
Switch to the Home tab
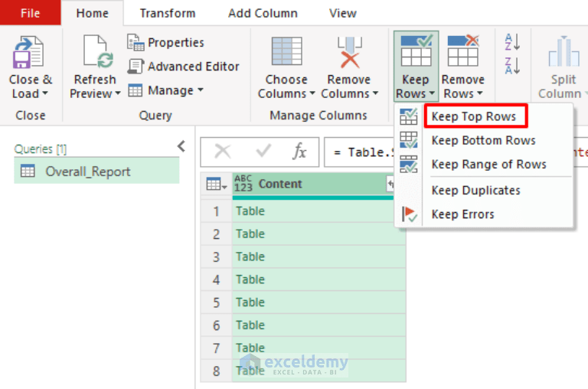point(92,13)
